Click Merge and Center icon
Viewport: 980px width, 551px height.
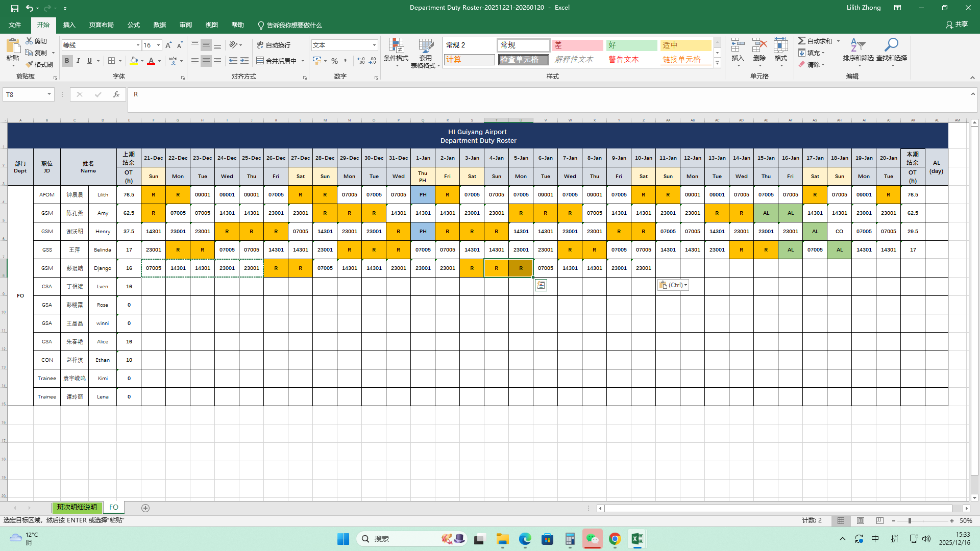point(260,61)
